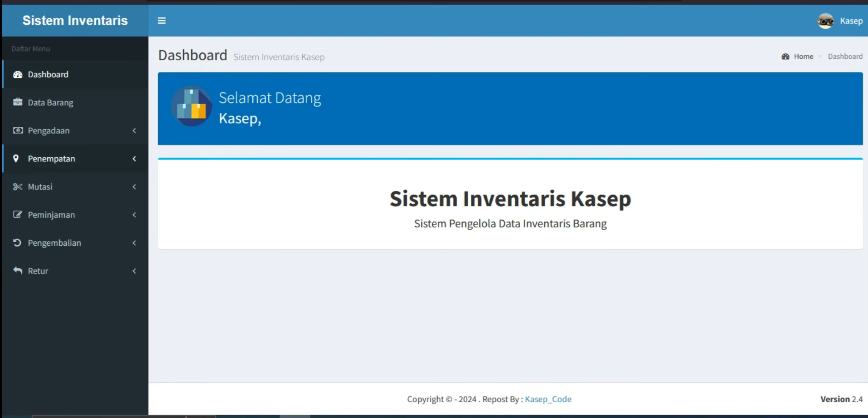Select the Peminjaman menu entry
Image resolution: width=868 pixels, height=418 pixels.
[x=75, y=214]
